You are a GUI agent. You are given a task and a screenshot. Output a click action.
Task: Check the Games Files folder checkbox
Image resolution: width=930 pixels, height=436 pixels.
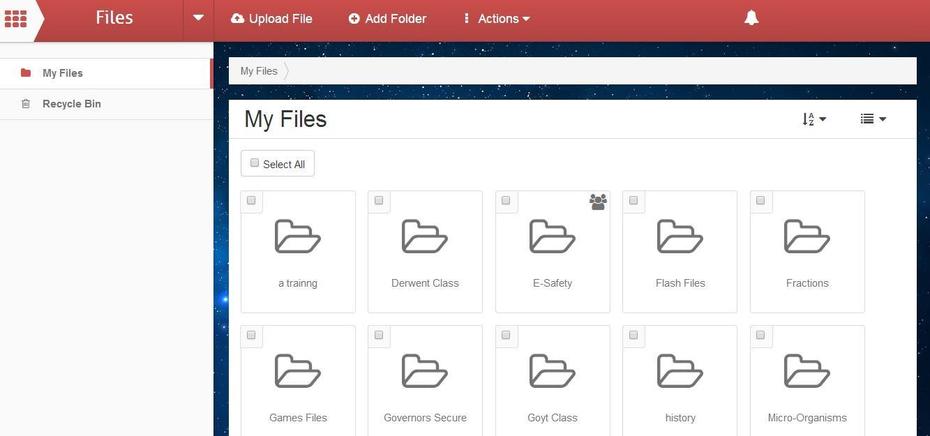(x=251, y=335)
